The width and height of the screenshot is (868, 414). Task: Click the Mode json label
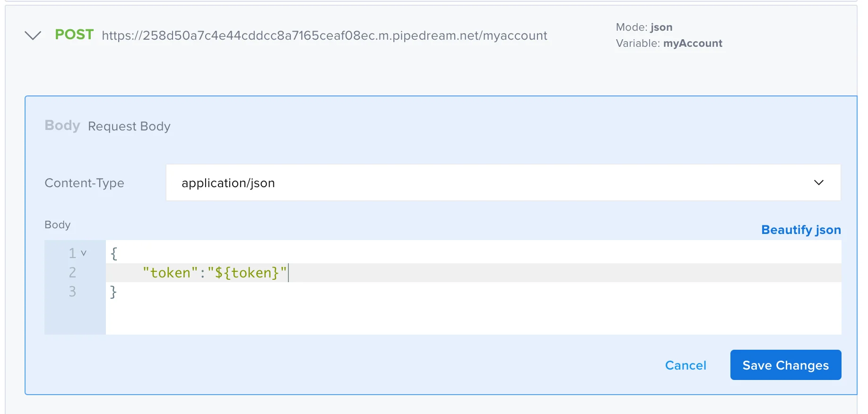tap(643, 27)
